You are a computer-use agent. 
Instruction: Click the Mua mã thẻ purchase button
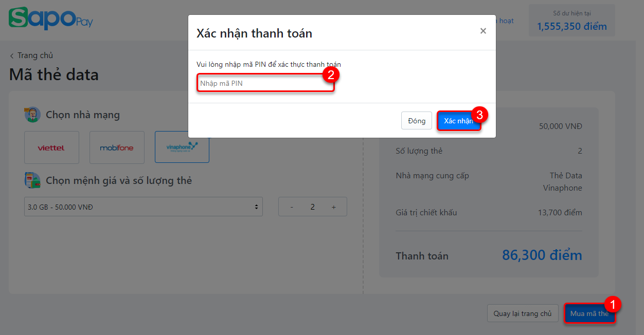coord(589,313)
